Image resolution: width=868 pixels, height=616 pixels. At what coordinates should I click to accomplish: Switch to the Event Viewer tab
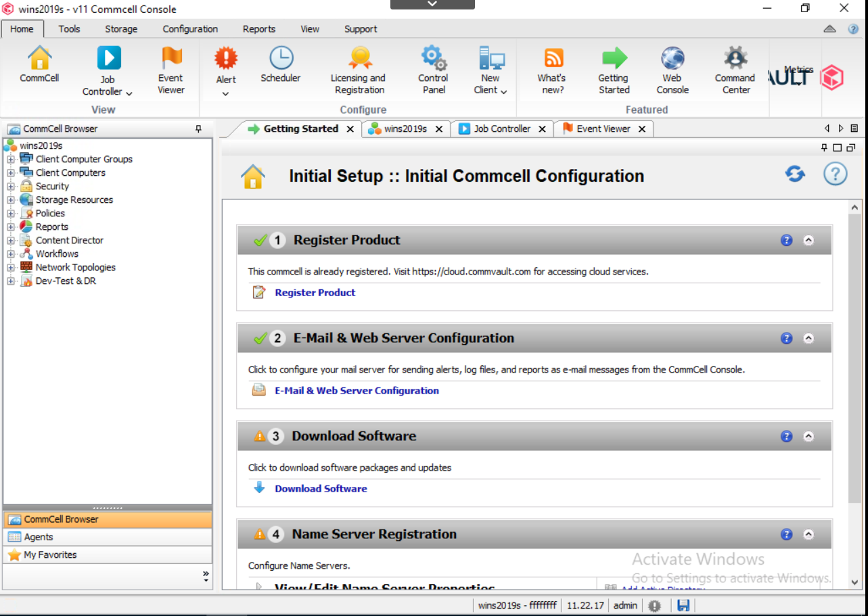(603, 128)
